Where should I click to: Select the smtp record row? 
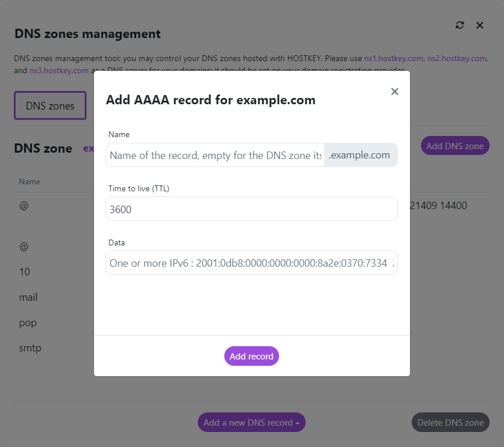pyautogui.click(x=30, y=348)
